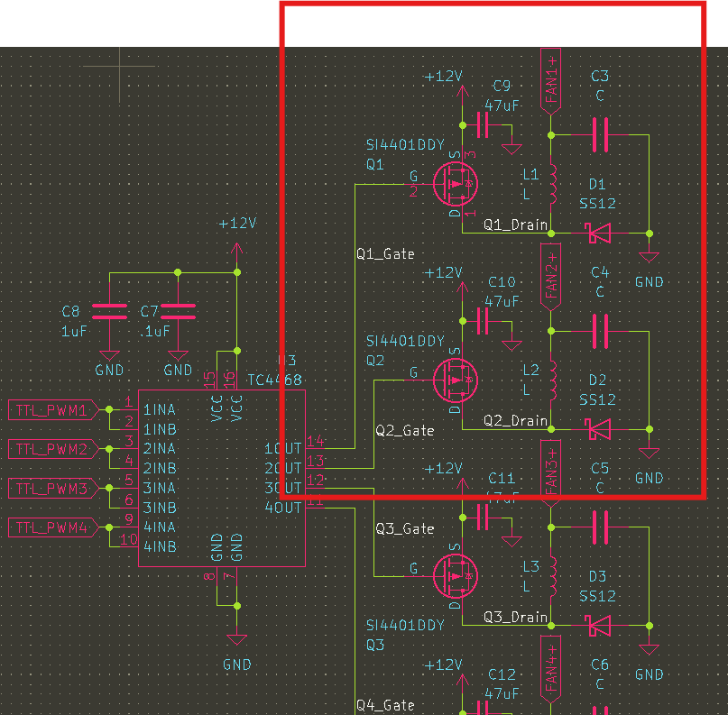Select diode D2 SS512 symbol
The height and width of the screenshot is (715, 728).
(x=595, y=429)
